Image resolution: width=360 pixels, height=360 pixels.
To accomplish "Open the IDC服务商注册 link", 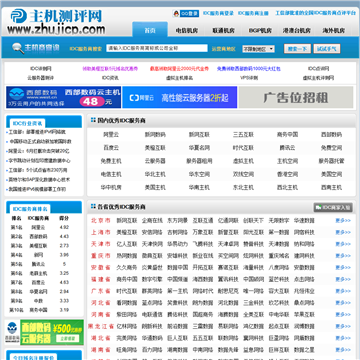I will (x=253, y=14).
